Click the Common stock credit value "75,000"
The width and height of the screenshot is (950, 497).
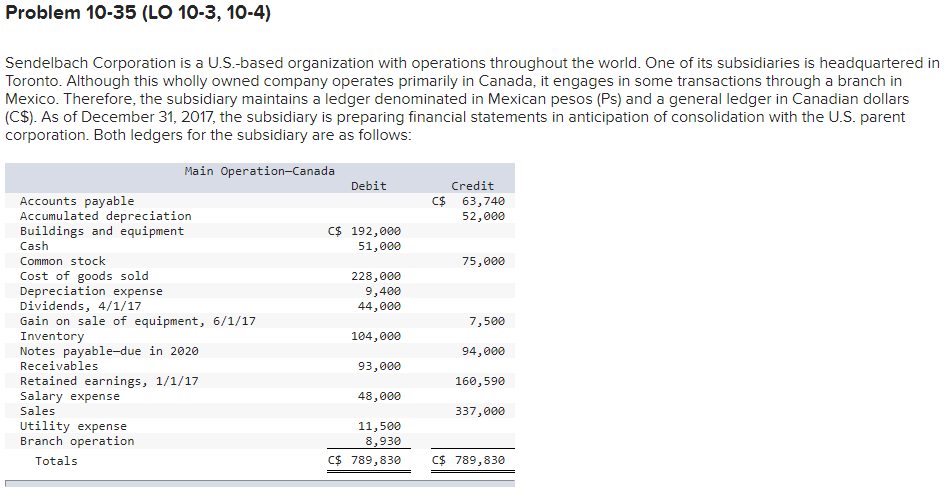[483, 261]
